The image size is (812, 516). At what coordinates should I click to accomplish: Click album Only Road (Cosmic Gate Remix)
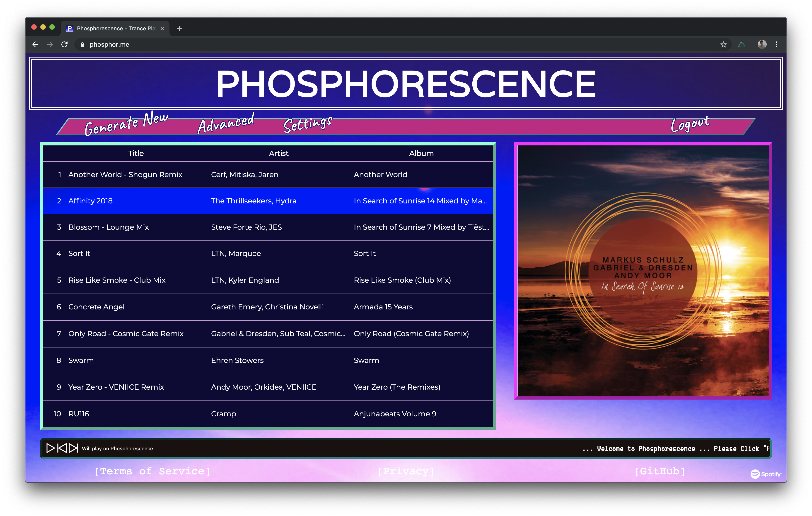coord(411,333)
